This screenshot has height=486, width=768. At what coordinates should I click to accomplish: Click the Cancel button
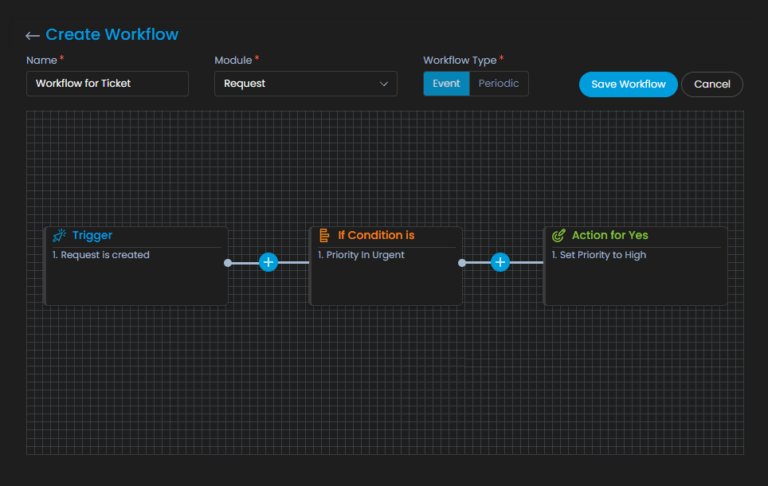(712, 84)
